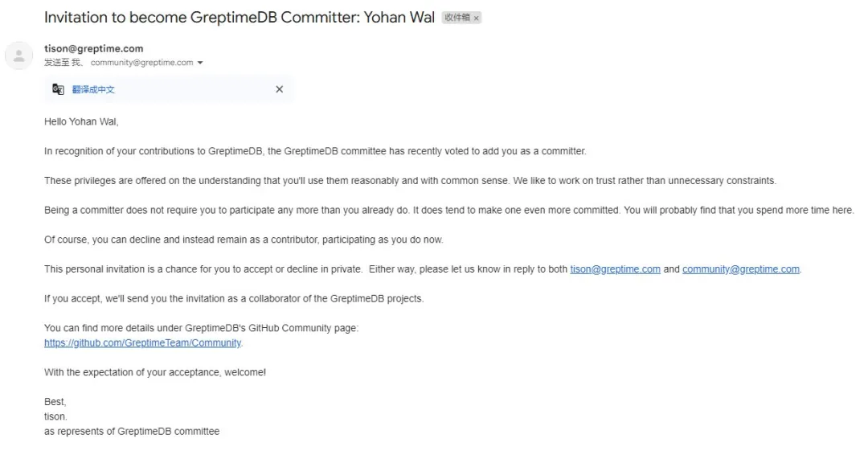Dismiss the translation bar with X
Viewport: 868px width, 455px height.
(x=280, y=89)
